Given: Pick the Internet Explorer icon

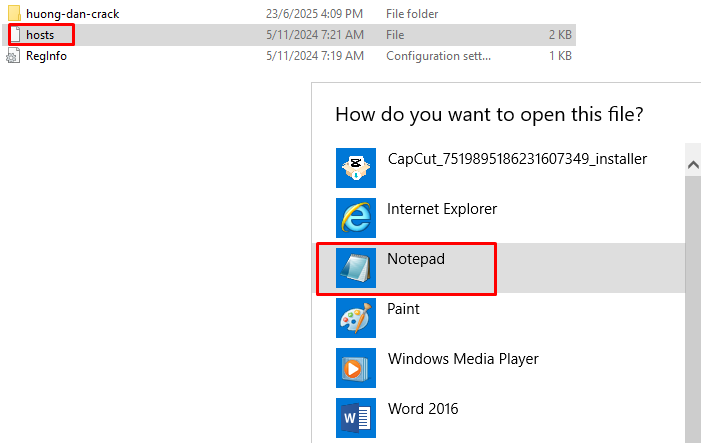Looking at the screenshot, I should point(356,218).
